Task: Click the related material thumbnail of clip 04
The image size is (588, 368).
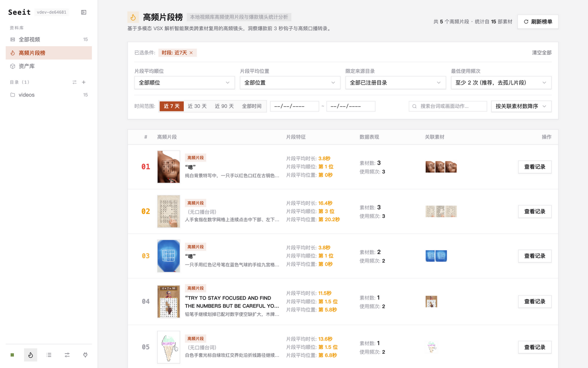Action: point(431,301)
